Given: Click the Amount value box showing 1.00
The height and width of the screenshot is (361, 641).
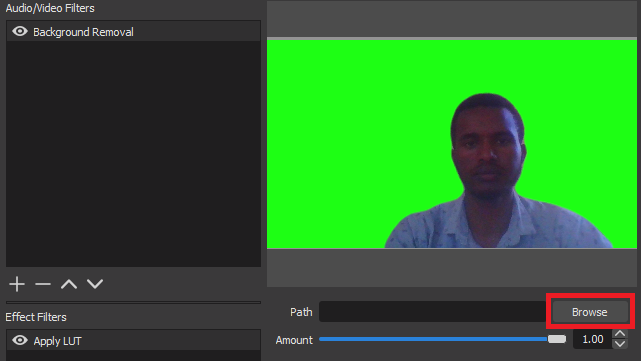Looking at the screenshot, I should [x=593, y=339].
